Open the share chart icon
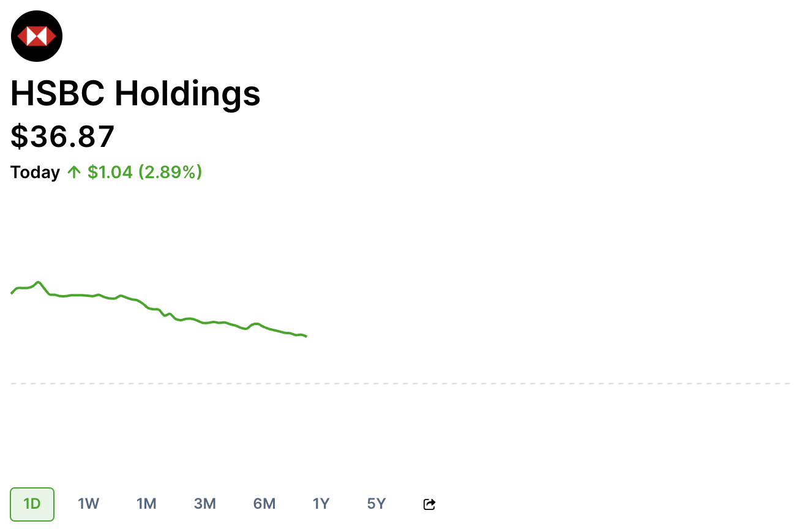The image size is (797, 532). [429, 504]
